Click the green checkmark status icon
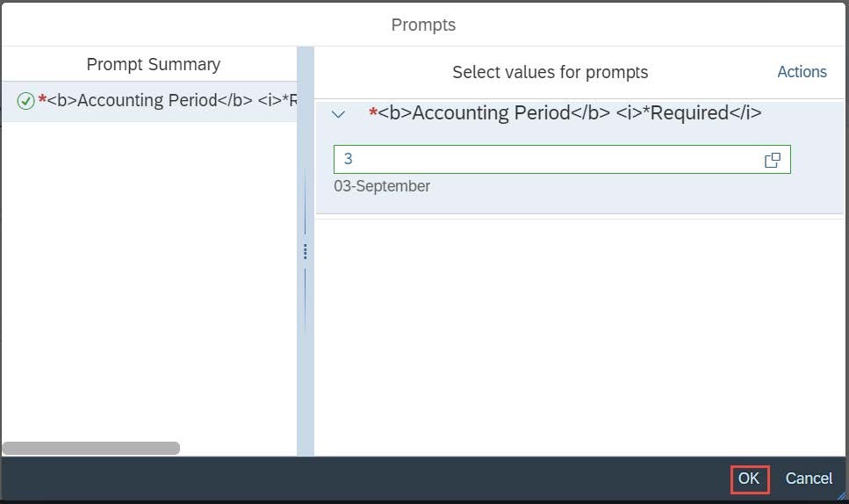Screen dimensions: 849x504 [25, 101]
